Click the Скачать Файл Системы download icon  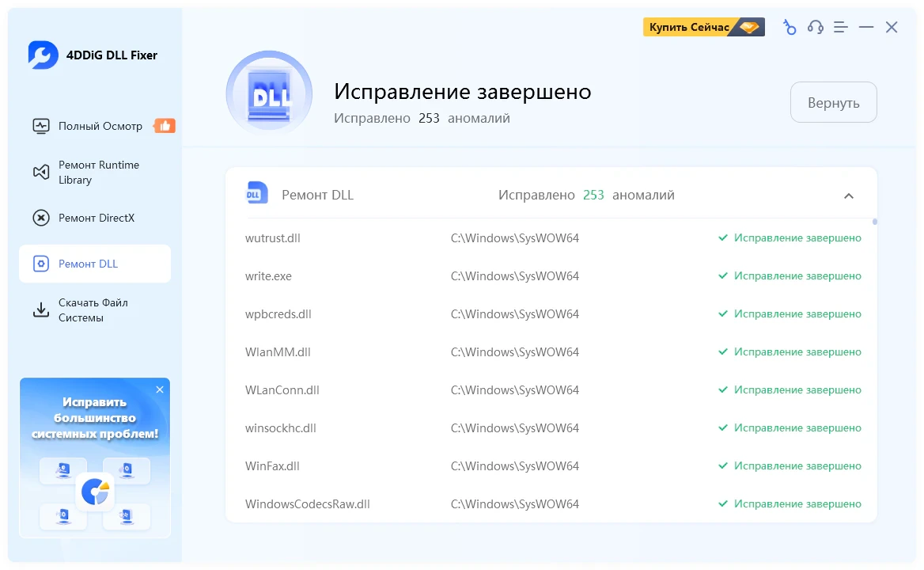[x=40, y=310]
